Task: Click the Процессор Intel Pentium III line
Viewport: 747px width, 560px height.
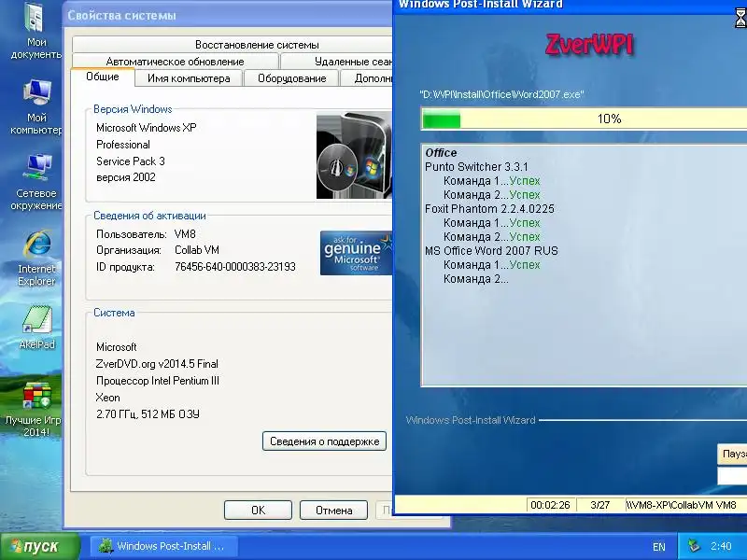Action: click(158, 381)
